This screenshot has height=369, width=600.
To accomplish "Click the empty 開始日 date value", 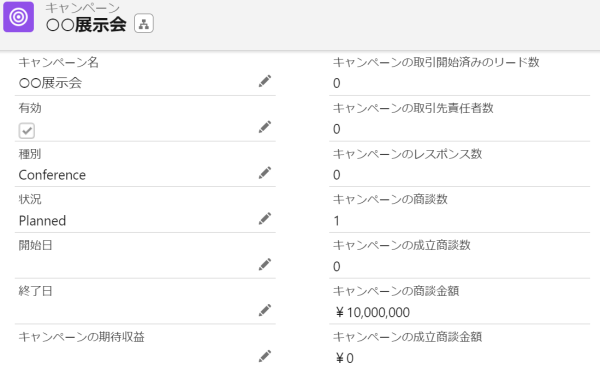I will 136,265.
